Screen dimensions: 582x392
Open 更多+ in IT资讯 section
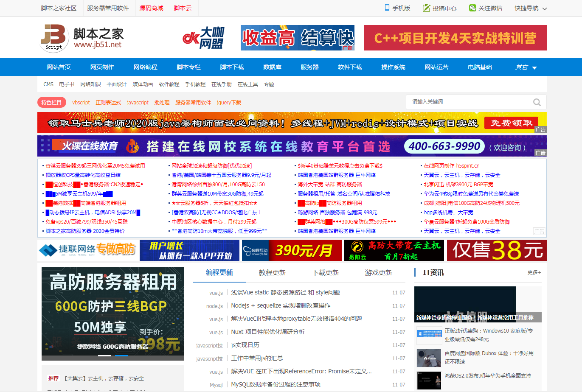pyautogui.click(x=534, y=272)
